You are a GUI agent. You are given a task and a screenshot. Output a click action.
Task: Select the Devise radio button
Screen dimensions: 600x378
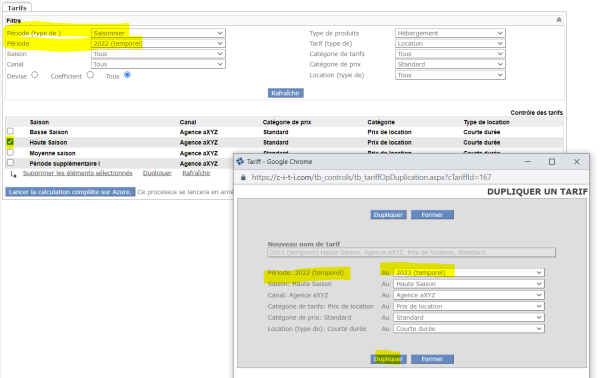click(x=35, y=75)
